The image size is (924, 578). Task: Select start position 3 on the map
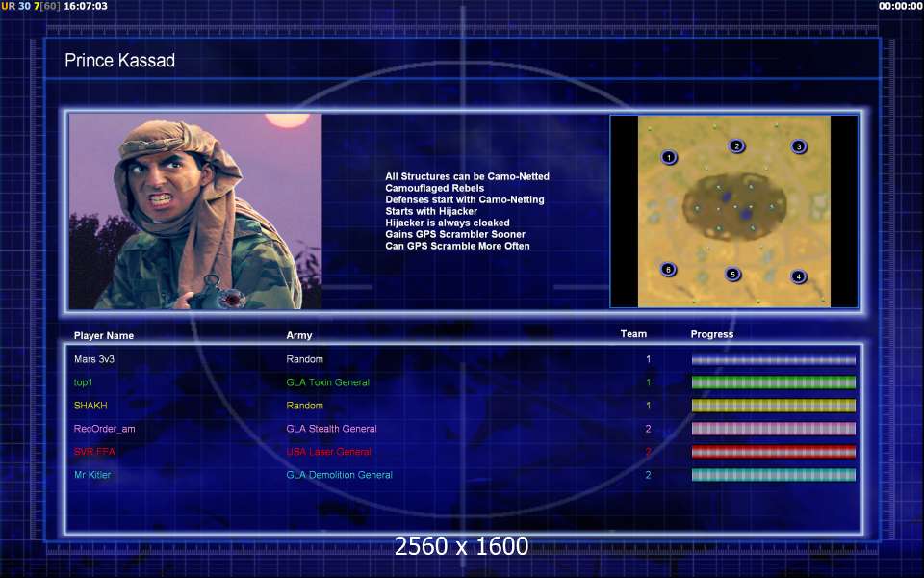coord(799,146)
